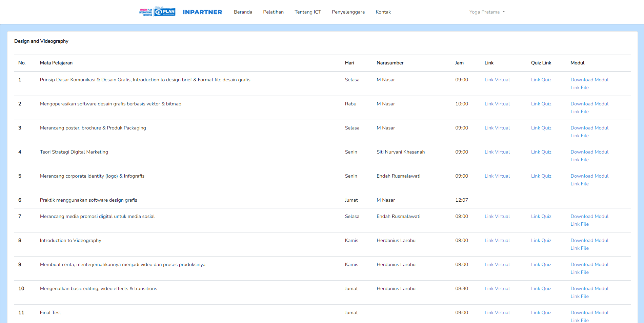
Task: Open Link File for lesson 2
Action: (579, 112)
